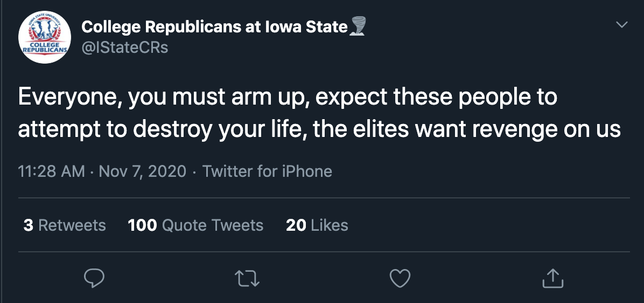Expand the tweet options chevron menu
644x303 pixels.
point(621,25)
